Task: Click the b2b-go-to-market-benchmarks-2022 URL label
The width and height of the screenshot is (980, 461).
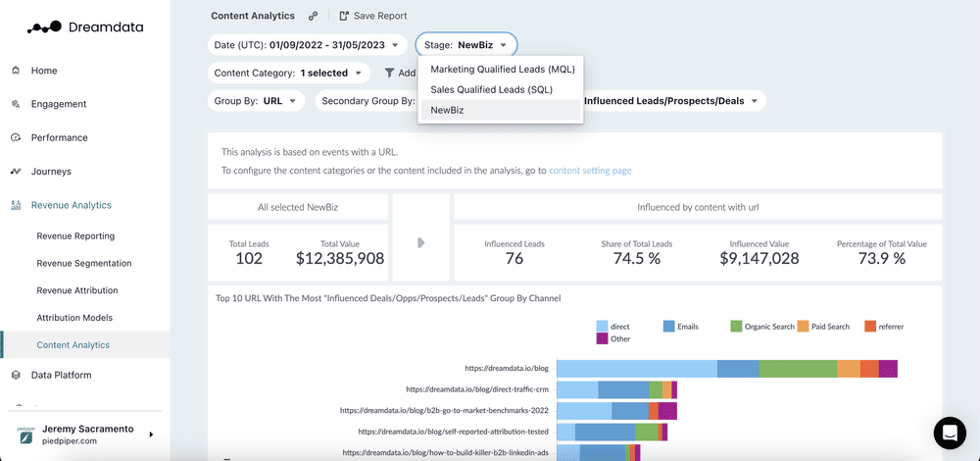Action: (x=444, y=411)
